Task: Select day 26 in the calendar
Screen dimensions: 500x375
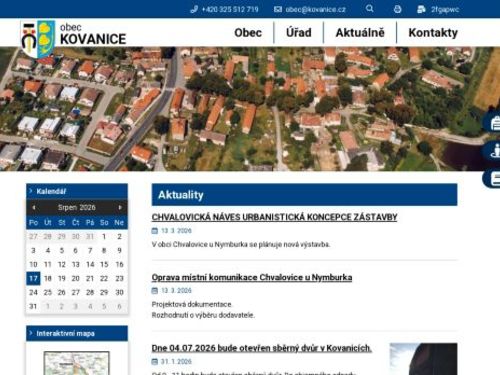Action: (62, 292)
